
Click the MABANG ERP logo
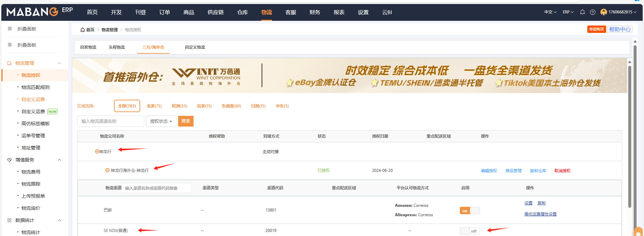pos(40,11)
